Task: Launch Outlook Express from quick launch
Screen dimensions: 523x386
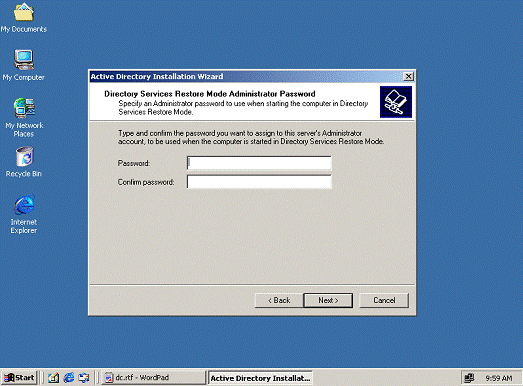Action: (x=84, y=378)
